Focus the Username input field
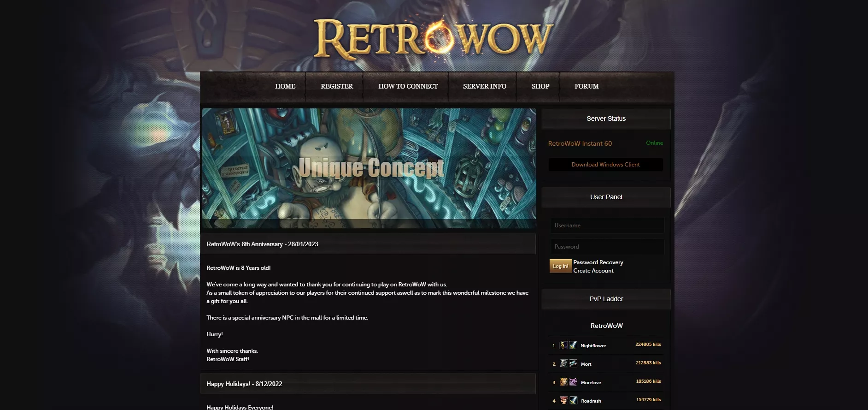868x410 pixels. 607,226
